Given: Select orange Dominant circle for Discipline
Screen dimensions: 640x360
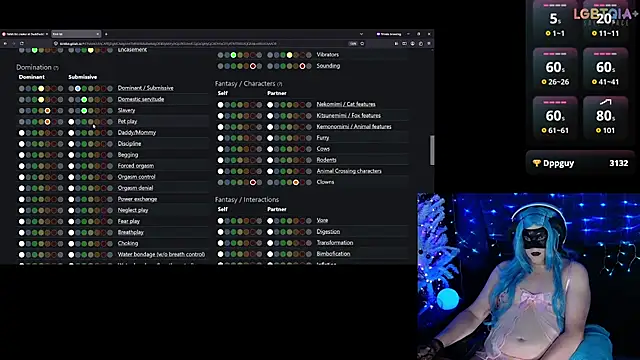Looking at the screenshot, I should (x=48, y=144).
